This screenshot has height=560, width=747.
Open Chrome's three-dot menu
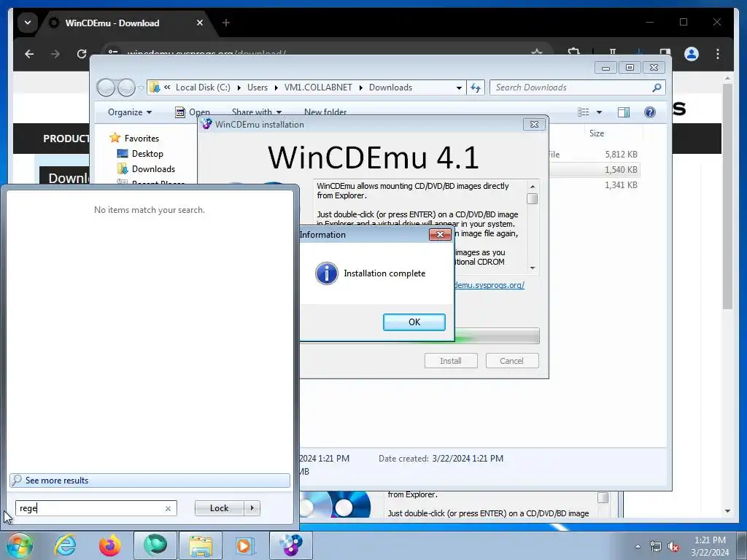point(718,54)
